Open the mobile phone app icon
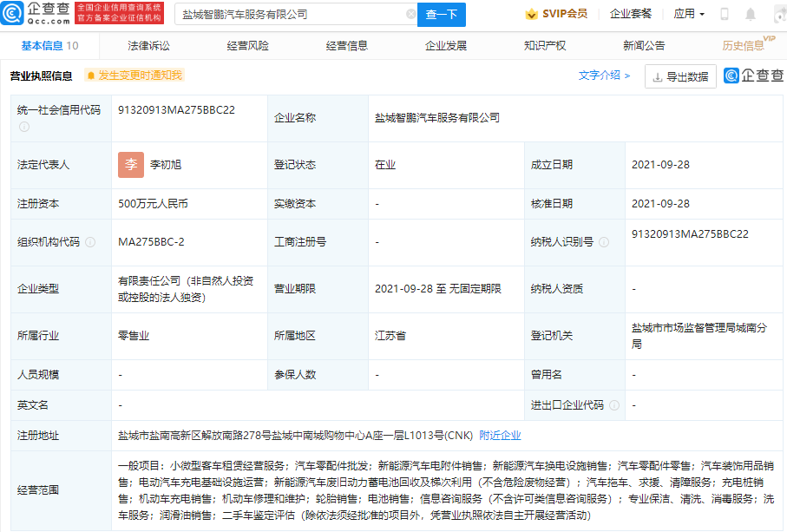This screenshot has height=532, width=787. pos(725,14)
